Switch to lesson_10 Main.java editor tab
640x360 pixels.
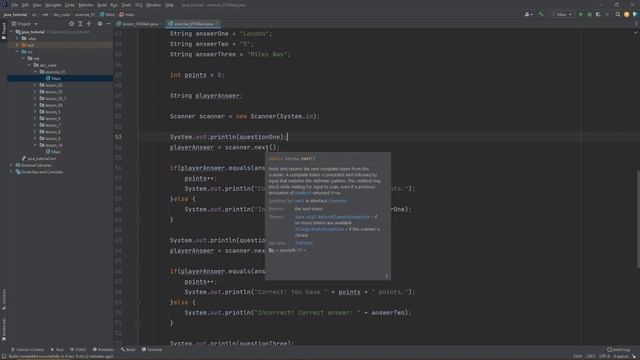tap(138, 24)
